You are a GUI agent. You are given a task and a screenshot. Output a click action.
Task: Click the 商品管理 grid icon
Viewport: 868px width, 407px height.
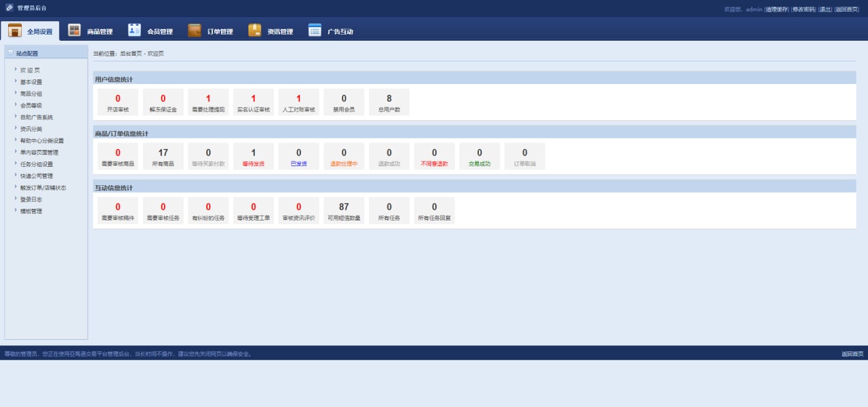pos(75,31)
